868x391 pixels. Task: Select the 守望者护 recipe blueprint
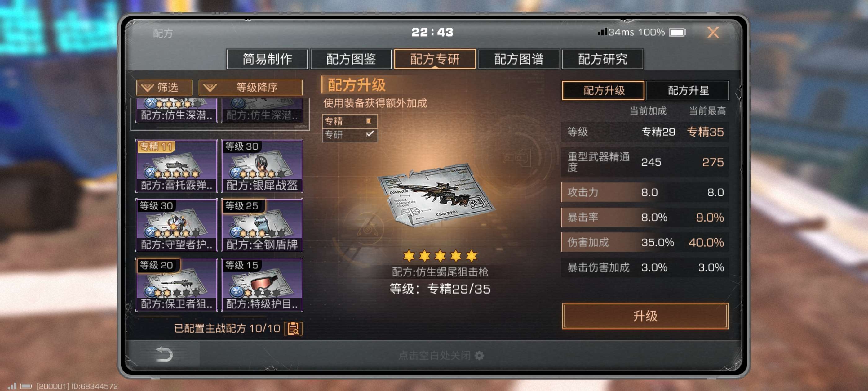[177, 225]
